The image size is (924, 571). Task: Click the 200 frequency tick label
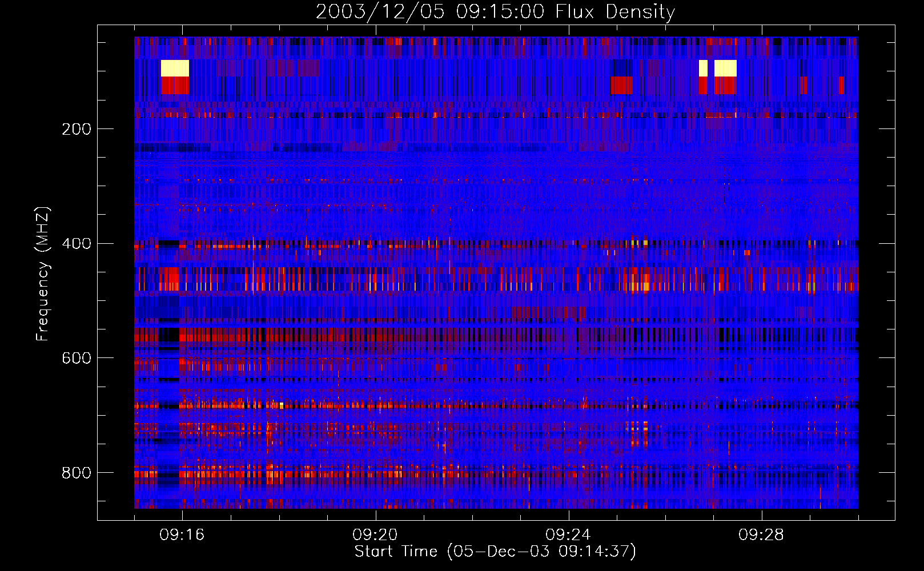pyautogui.click(x=77, y=129)
